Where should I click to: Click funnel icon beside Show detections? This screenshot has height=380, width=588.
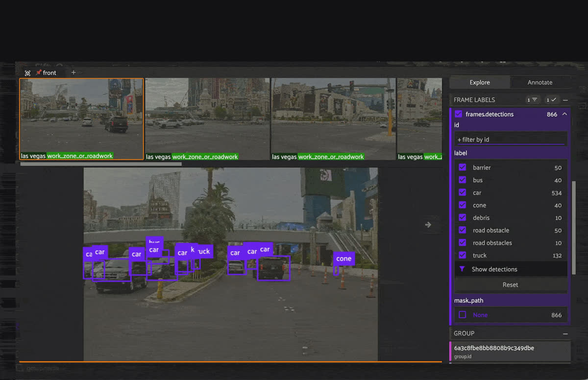pos(462,269)
